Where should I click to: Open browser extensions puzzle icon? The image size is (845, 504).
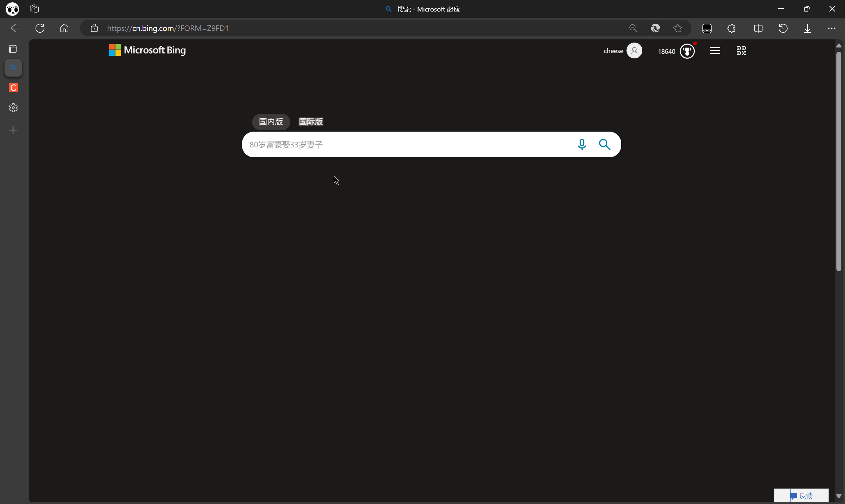click(x=731, y=28)
